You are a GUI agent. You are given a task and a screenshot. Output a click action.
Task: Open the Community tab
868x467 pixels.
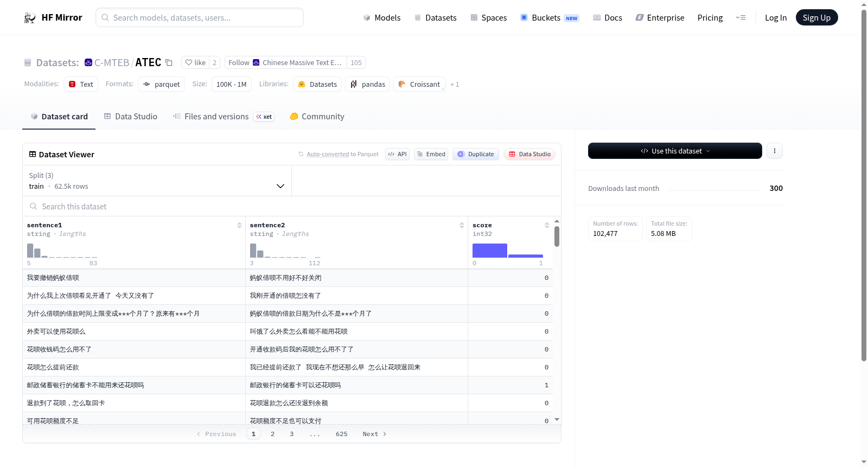317,117
